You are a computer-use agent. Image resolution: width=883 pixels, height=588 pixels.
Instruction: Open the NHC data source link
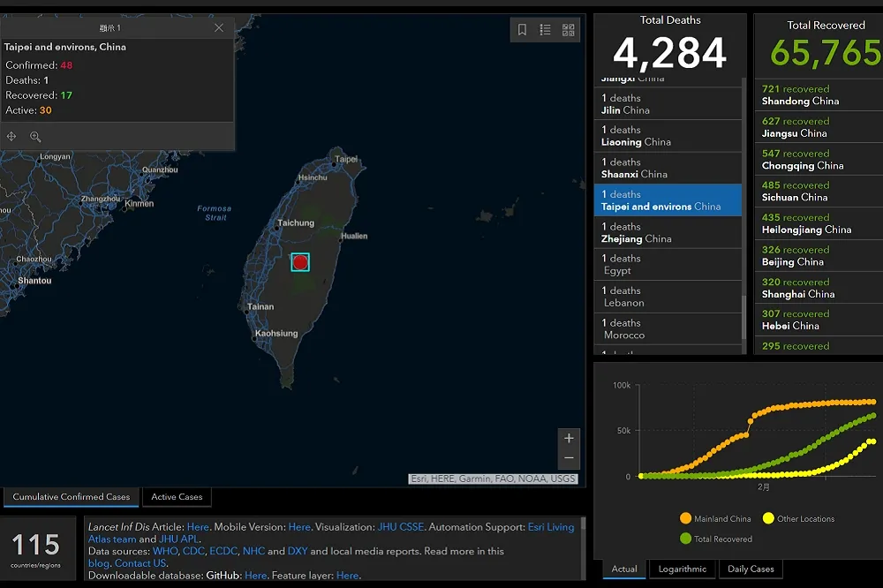[253, 551]
